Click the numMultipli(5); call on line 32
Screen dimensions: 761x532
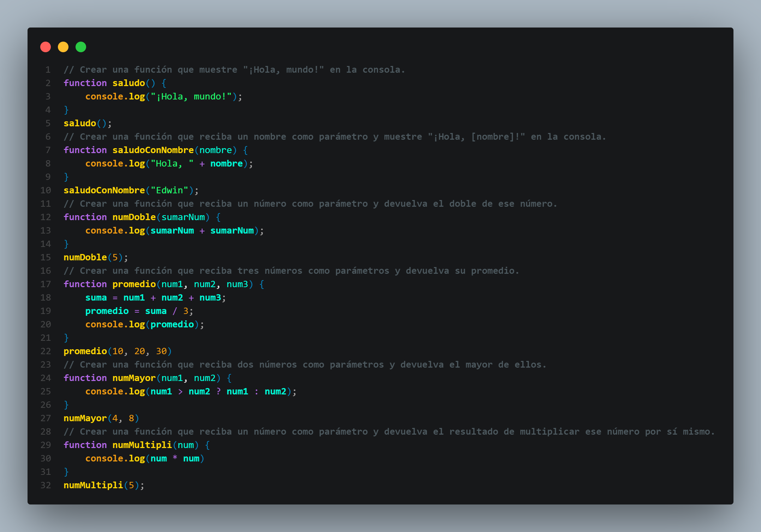[104, 485]
